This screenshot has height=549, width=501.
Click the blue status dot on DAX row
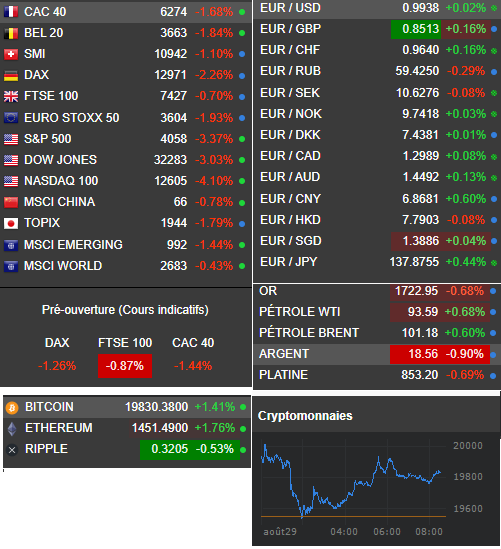242,76
